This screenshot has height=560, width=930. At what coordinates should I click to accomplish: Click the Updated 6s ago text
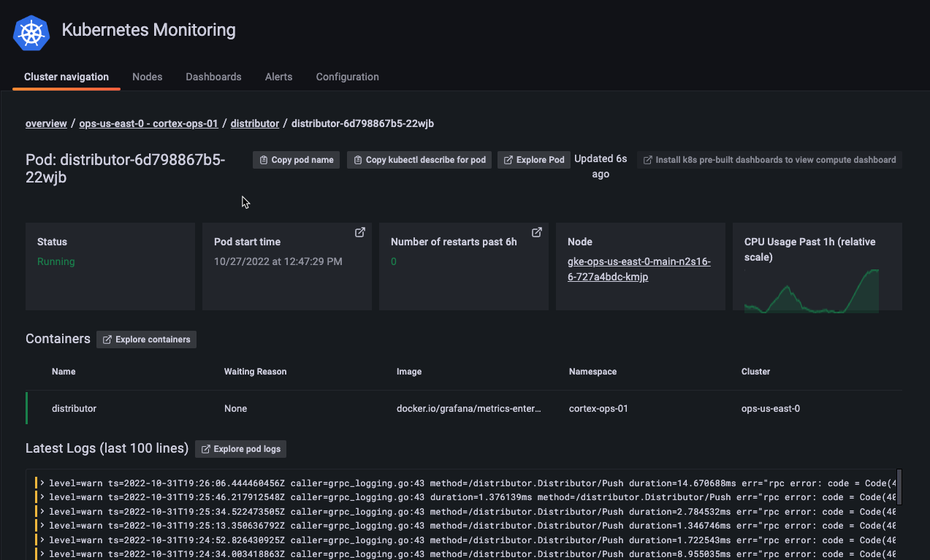(x=601, y=166)
